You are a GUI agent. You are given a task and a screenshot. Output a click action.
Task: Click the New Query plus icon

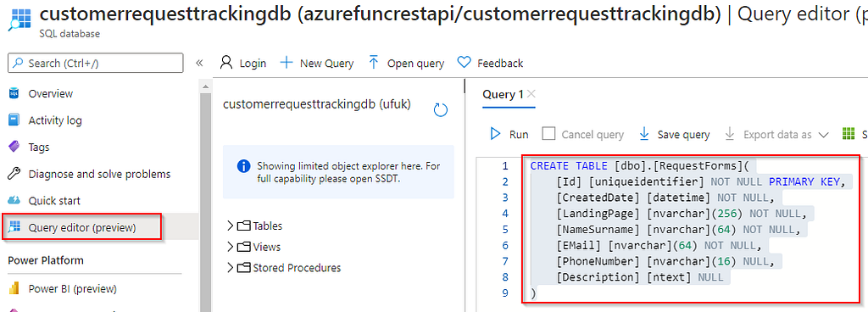pyautogui.click(x=287, y=63)
